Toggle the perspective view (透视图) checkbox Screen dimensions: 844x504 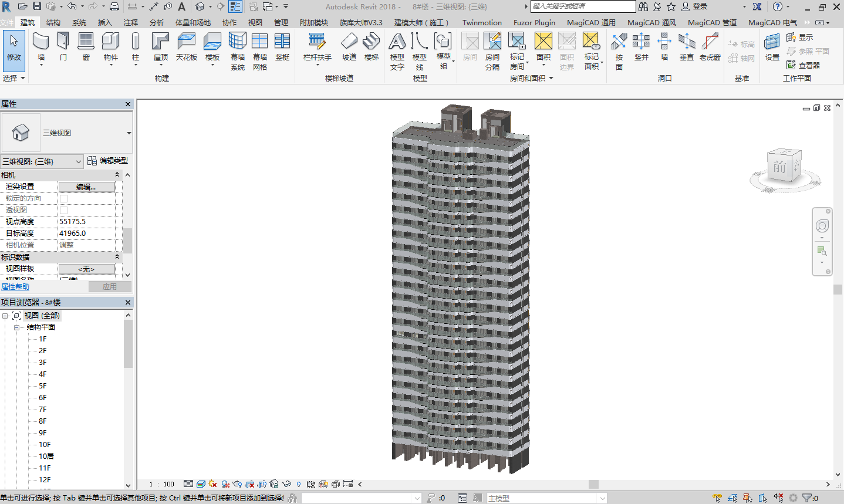pyautogui.click(x=64, y=210)
